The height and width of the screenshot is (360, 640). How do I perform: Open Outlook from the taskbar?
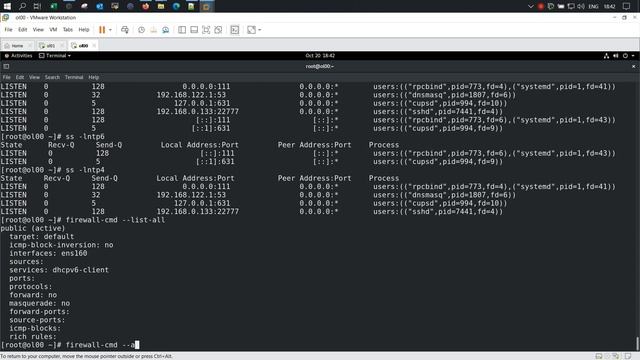point(100,6)
